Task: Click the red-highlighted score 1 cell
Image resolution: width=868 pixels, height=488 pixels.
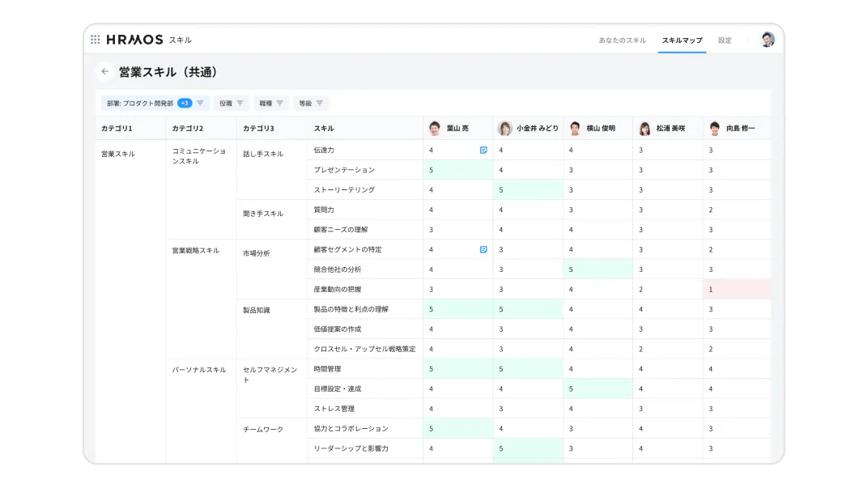Action: point(736,289)
